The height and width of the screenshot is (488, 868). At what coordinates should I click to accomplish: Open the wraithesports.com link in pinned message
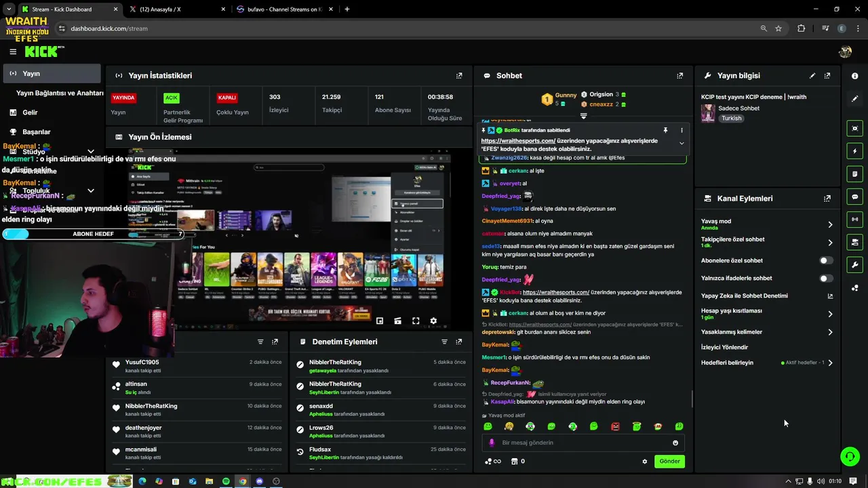[x=518, y=141]
